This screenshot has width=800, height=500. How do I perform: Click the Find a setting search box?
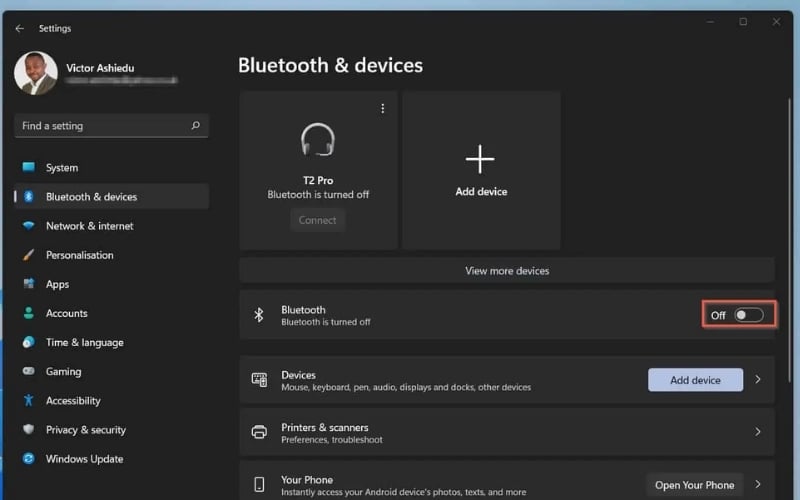pyautogui.click(x=100, y=126)
